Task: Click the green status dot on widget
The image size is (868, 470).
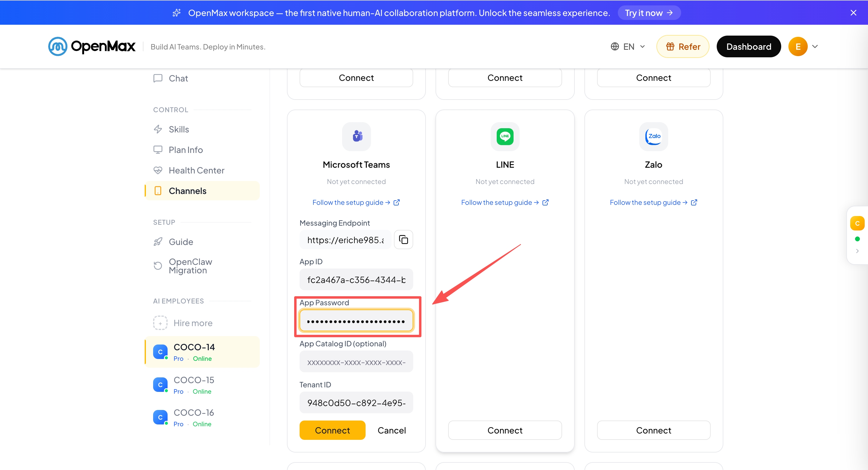Action: tap(857, 239)
